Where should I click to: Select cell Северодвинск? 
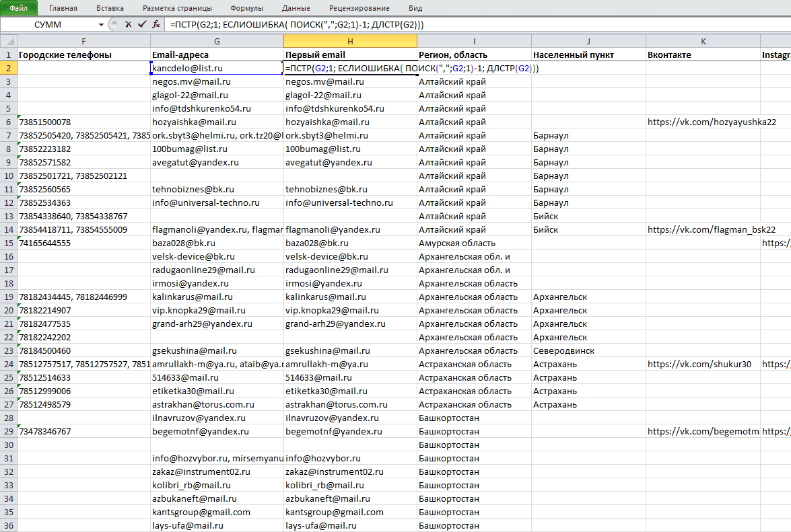tap(588, 350)
